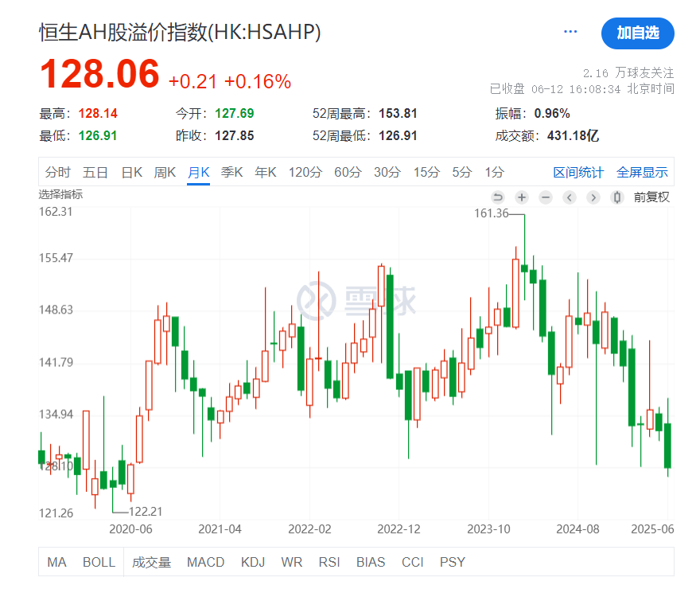Switch to the 分时 tab

pyautogui.click(x=57, y=172)
